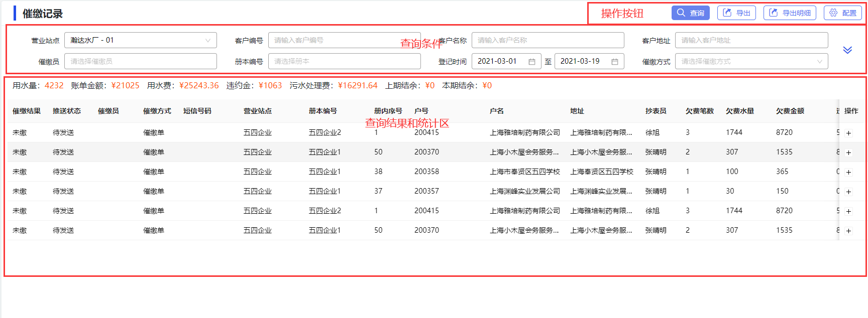Click the share icon in the 导出明细 button
The width and height of the screenshot is (868, 318).
point(774,13)
